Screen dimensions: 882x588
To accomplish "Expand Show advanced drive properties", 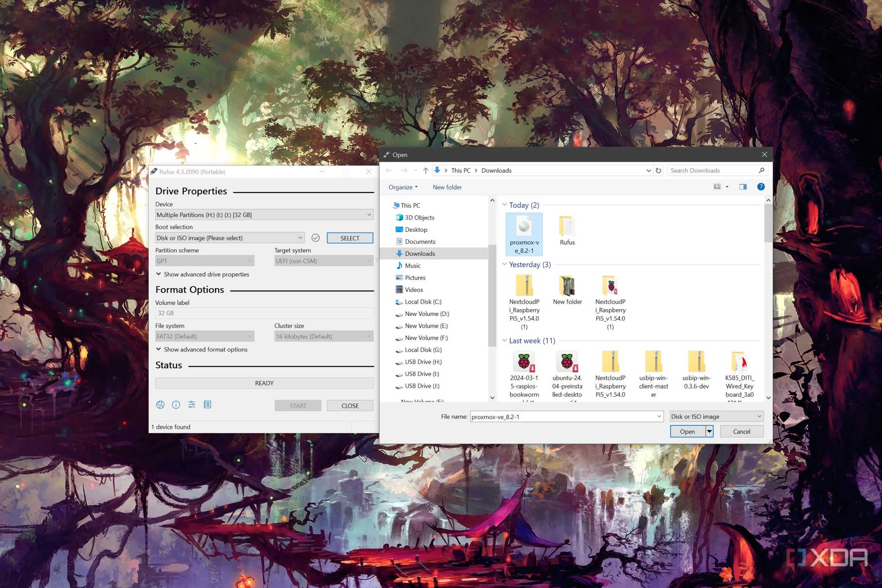I will 203,274.
